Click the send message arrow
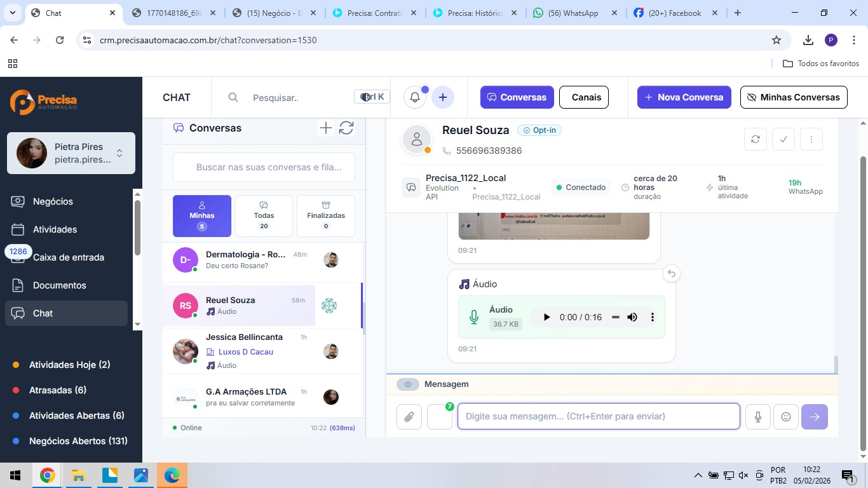The height and width of the screenshot is (488, 868). [815, 417]
